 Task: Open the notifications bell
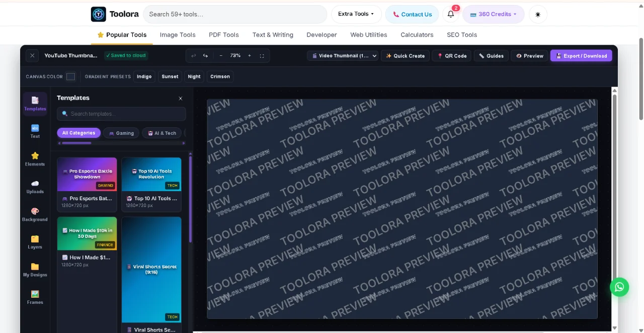451,14
